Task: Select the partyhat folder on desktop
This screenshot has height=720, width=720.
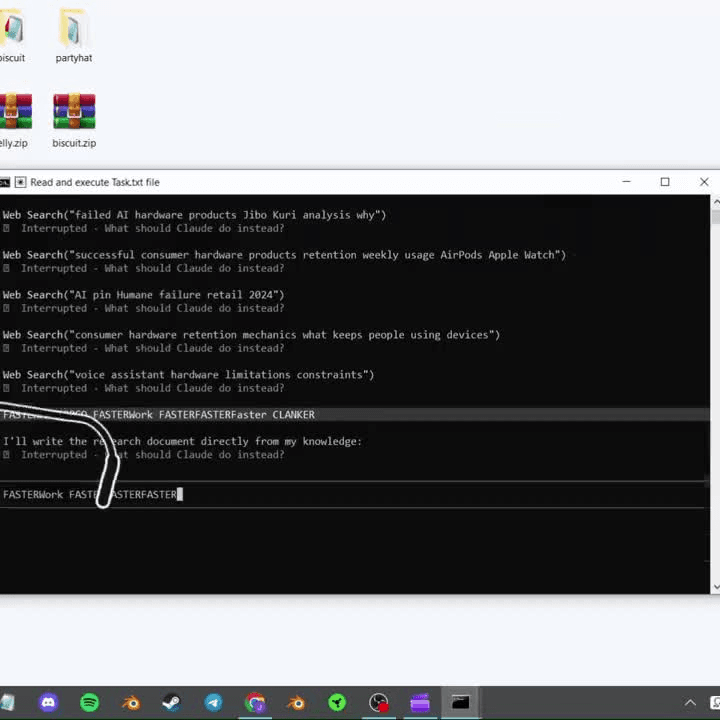Action: pos(74,35)
